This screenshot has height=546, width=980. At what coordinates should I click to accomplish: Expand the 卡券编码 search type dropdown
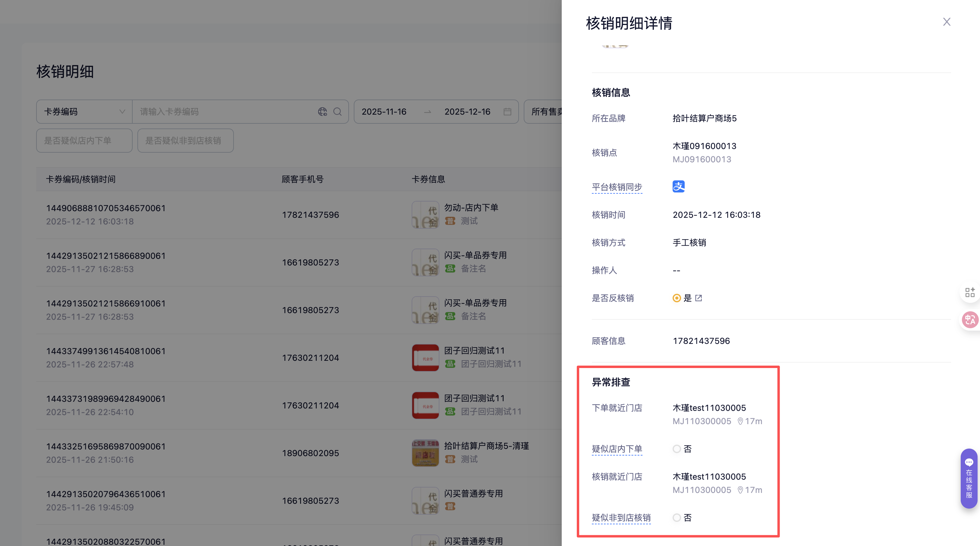[84, 112]
